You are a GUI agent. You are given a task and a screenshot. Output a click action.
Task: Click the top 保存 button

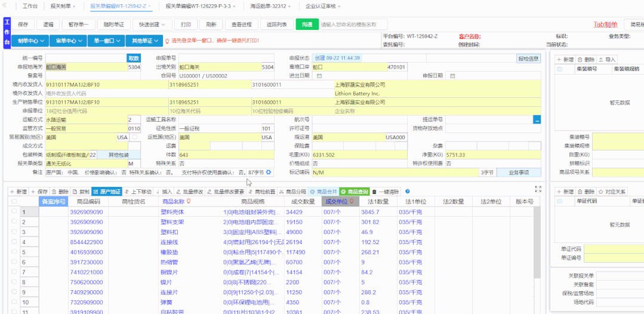click(23, 24)
